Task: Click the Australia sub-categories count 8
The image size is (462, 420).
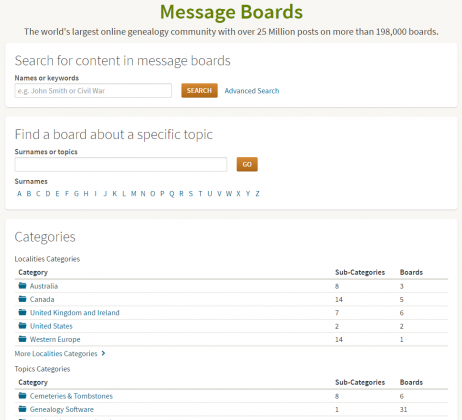Action: [337, 286]
